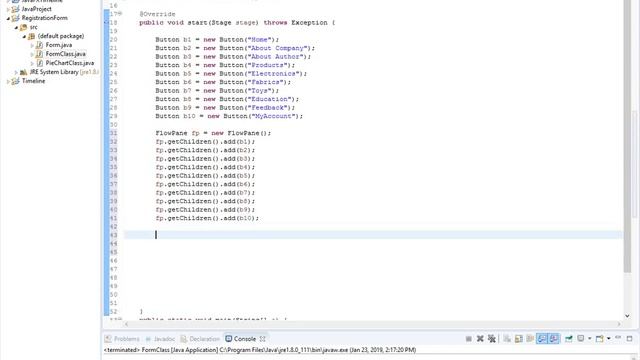Click the line creating Button("MyAccount")
Viewport: 640px width, 360px height.
(x=229, y=116)
